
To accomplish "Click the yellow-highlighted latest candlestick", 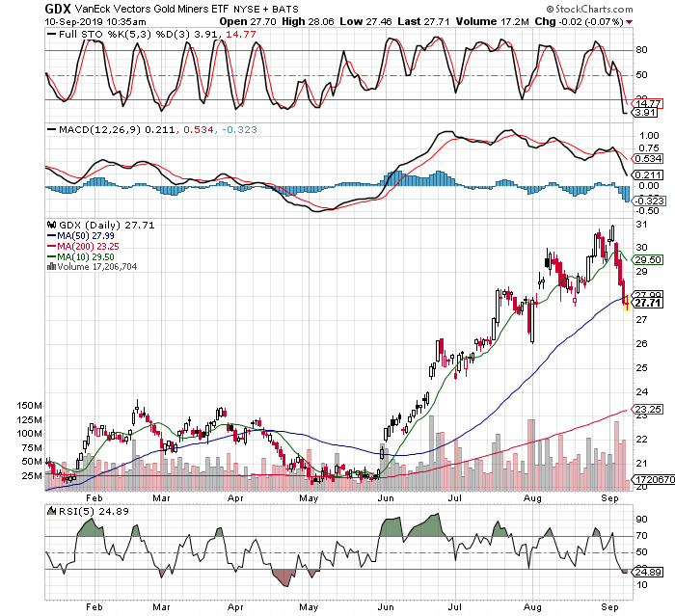I will 627,303.
